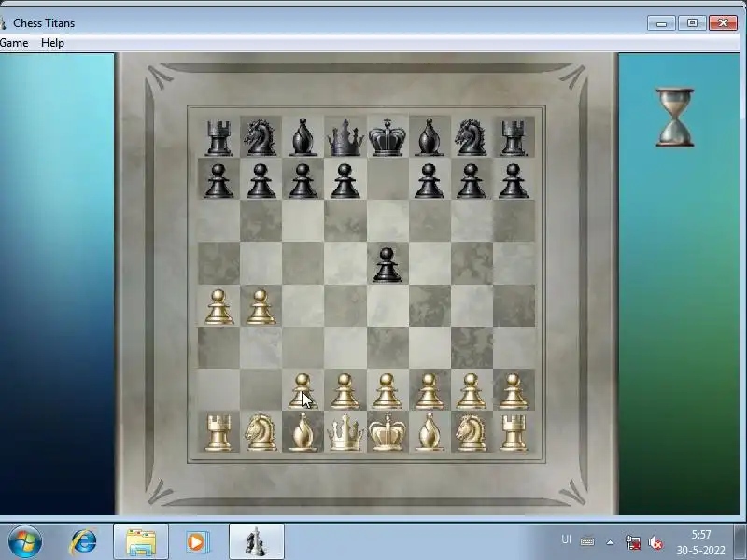
Task: Click the black pawn on a7
Action: pos(218,181)
